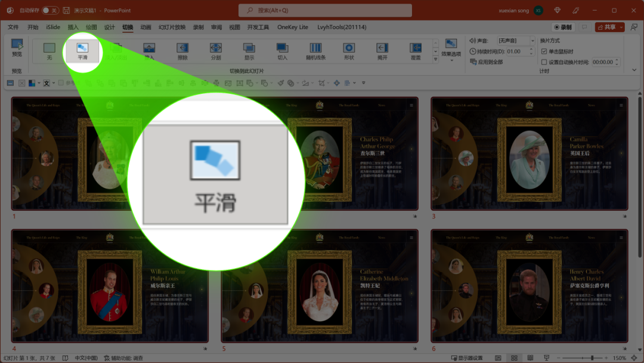Click the zoom out minus button
Screen dimensions: 644x363
pos(559,358)
